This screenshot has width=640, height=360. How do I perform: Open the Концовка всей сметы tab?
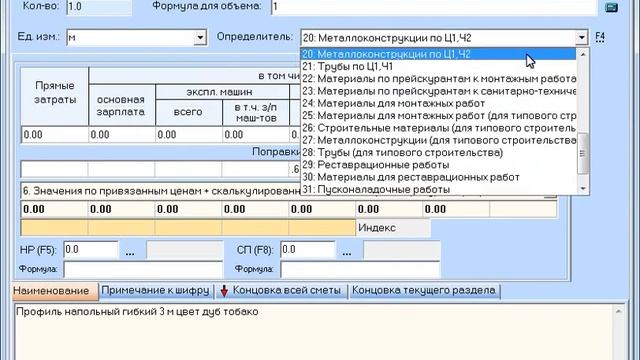click(x=281, y=291)
